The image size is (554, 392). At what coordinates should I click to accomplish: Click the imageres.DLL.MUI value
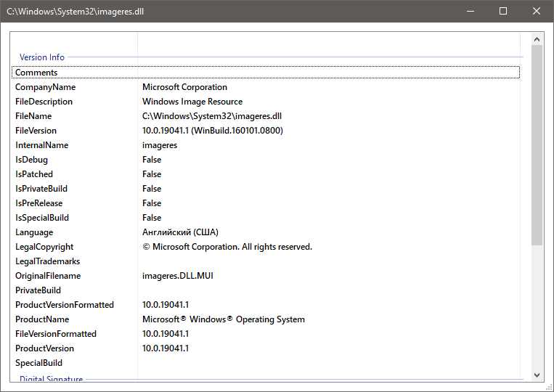(x=178, y=275)
